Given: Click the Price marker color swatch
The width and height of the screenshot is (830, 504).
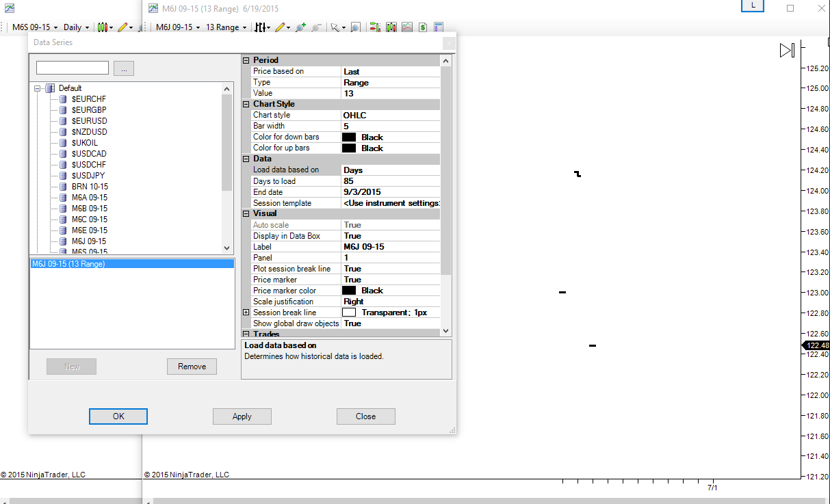Looking at the screenshot, I should click(349, 290).
